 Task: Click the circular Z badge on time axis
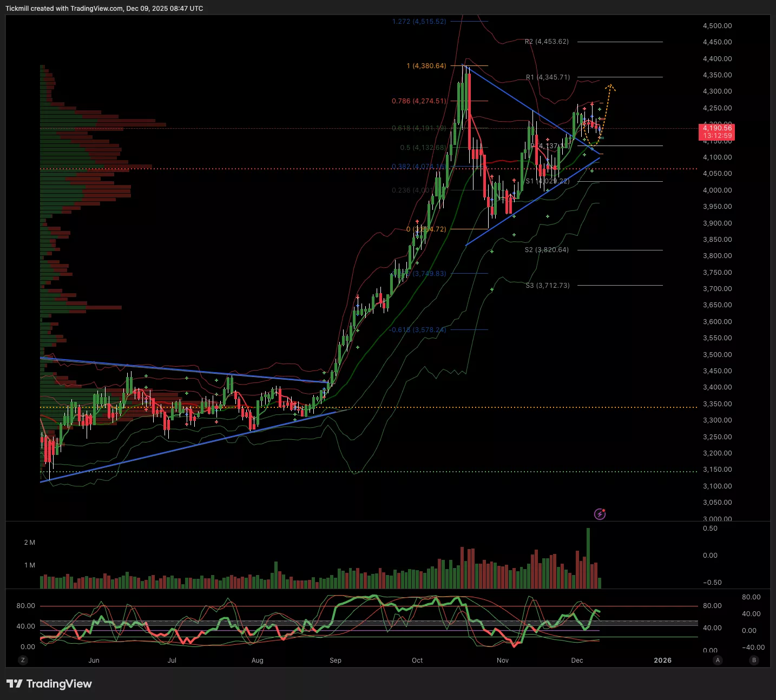click(x=23, y=660)
